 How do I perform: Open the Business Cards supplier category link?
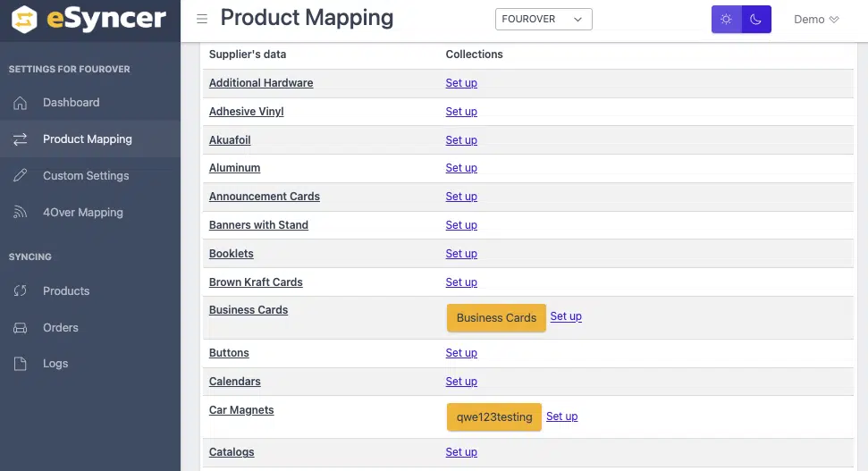(248, 310)
